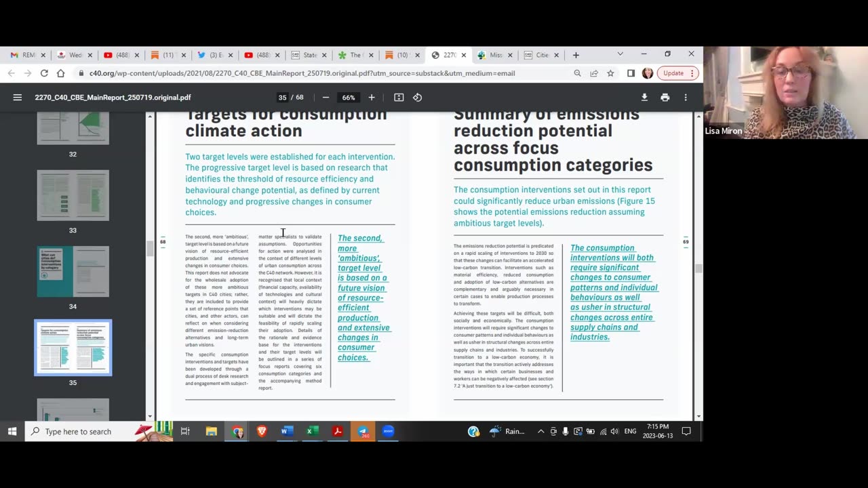Open the browser home page
Viewport: 868px width, 488px height.
tap(61, 73)
